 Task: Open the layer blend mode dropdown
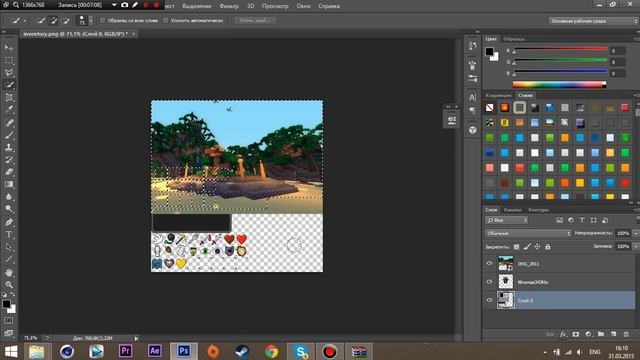528,233
